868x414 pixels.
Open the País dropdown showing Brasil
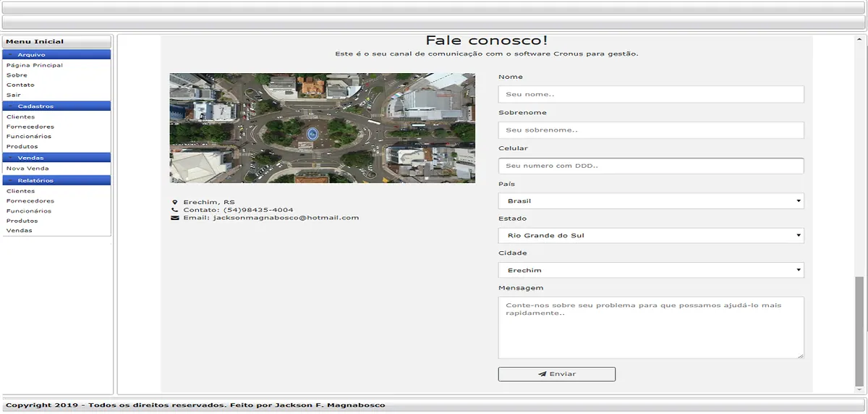coord(651,200)
